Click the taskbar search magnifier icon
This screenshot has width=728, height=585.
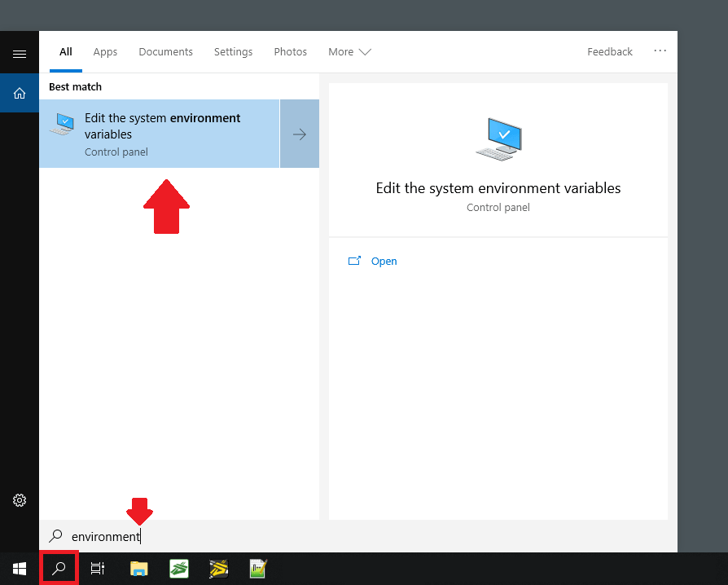(x=59, y=568)
